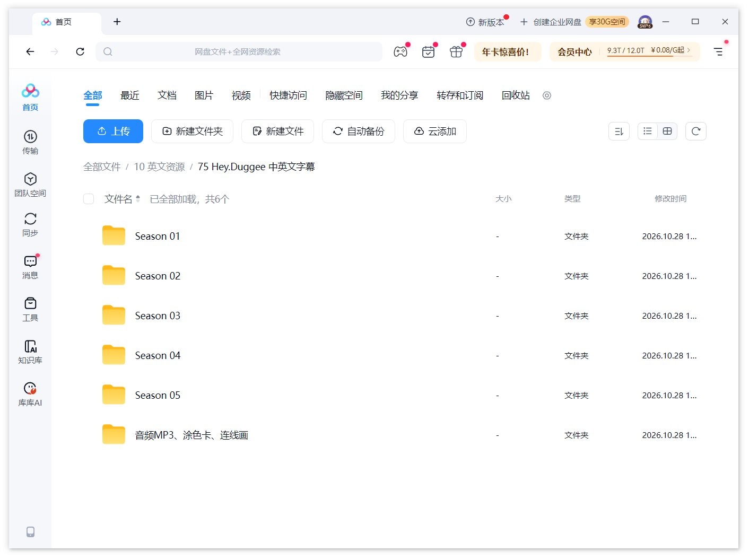
Task: Open the hamburger menu at top right
Action: click(x=718, y=51)
